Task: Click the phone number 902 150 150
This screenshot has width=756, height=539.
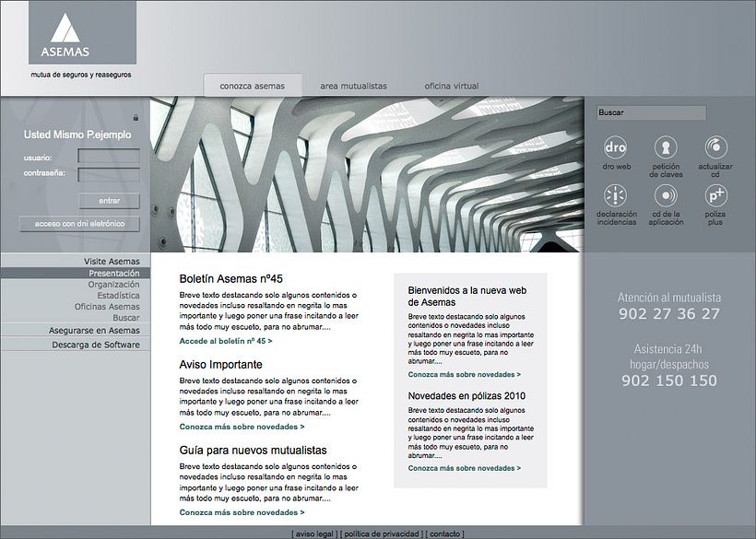Action: tap(669, 381)
